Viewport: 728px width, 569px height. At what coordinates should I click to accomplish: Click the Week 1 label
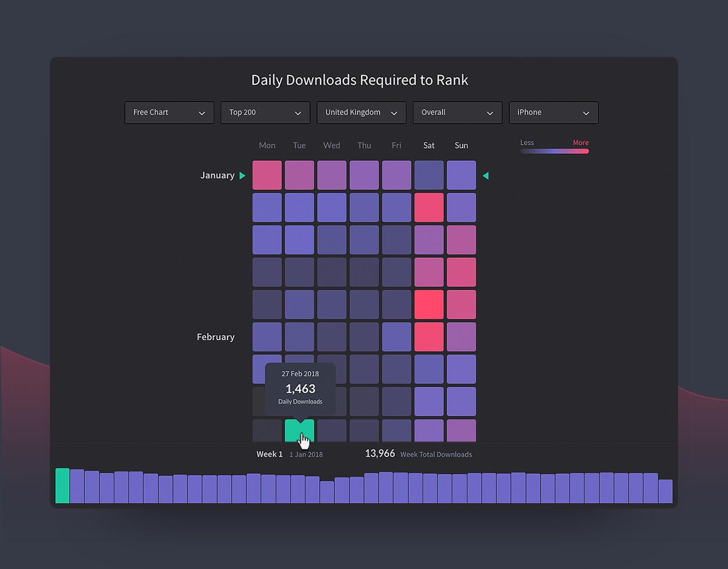[269, 454]
